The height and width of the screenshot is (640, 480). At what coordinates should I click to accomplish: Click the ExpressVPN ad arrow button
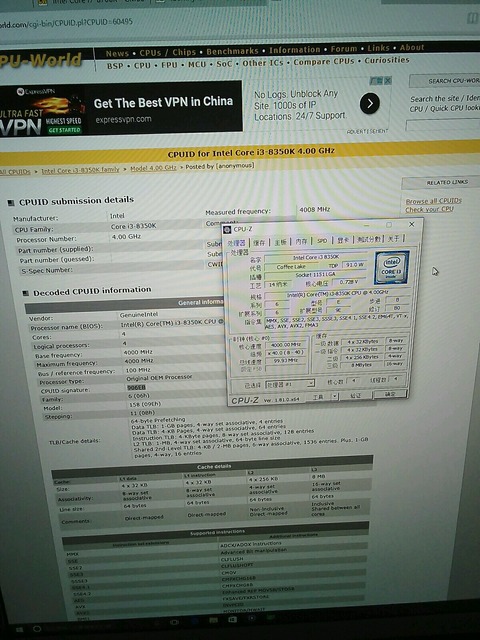[370, 104]
